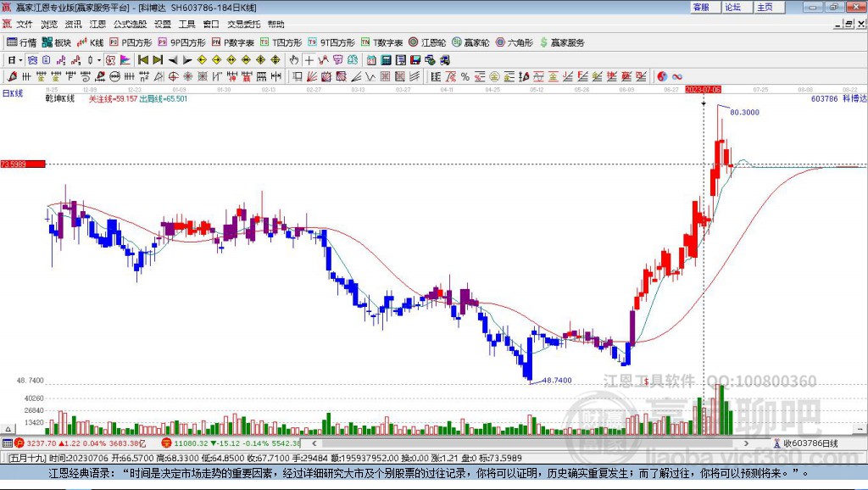Toggle the infinity symbol tool
The width and height of the screenshot is (868, 490).
677,76
